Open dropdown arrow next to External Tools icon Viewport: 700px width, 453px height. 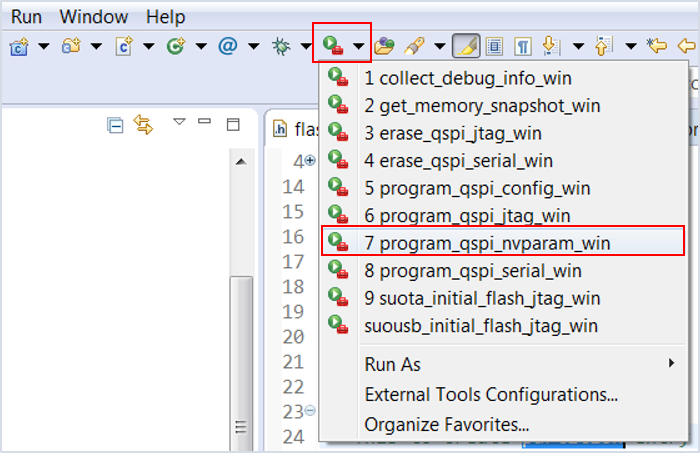[x=357, y=46]
